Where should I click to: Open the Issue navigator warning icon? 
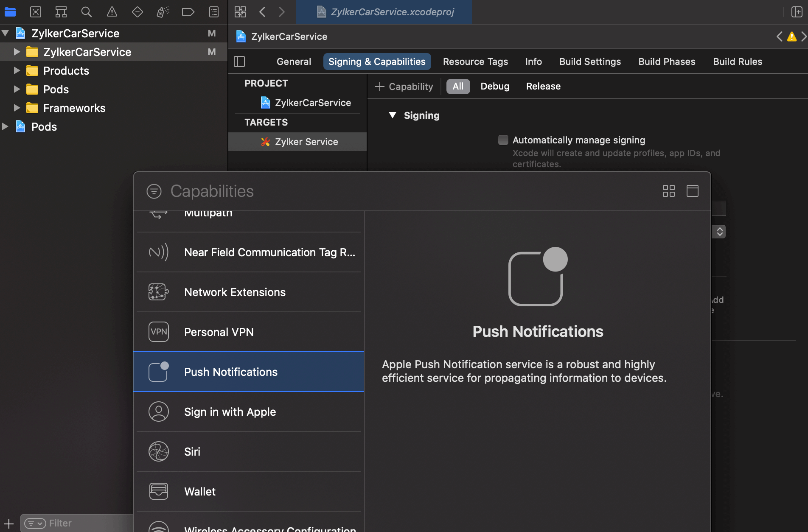pos(112,12)
